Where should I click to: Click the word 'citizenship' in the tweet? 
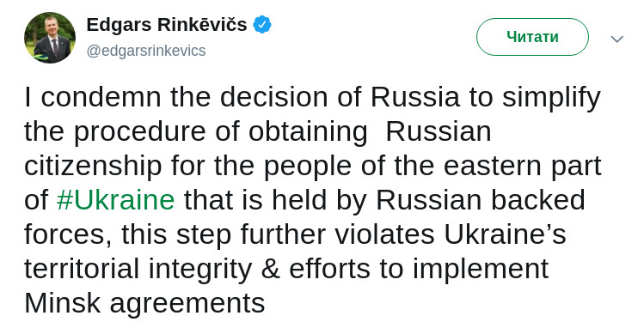point(93,166)
